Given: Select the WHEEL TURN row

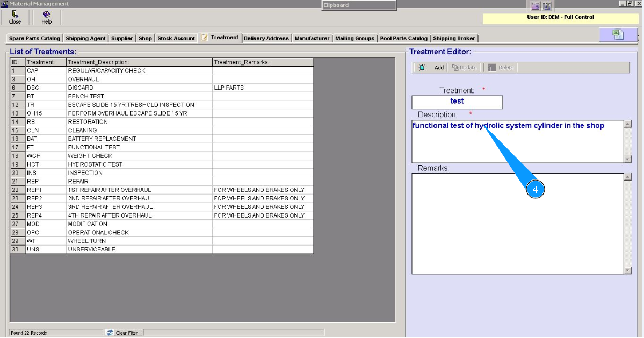Looking at the screenshot, I should point(162,241).
